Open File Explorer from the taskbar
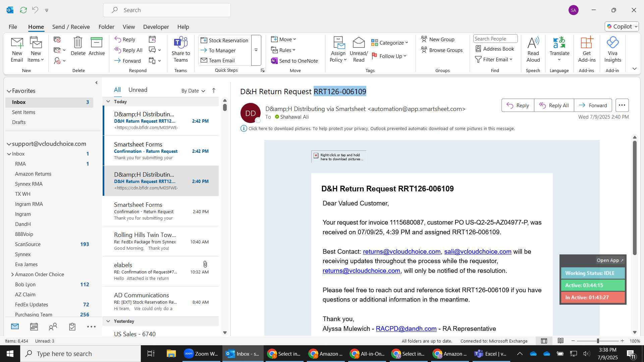The image size is (644, 362). (x=171, y=354)
